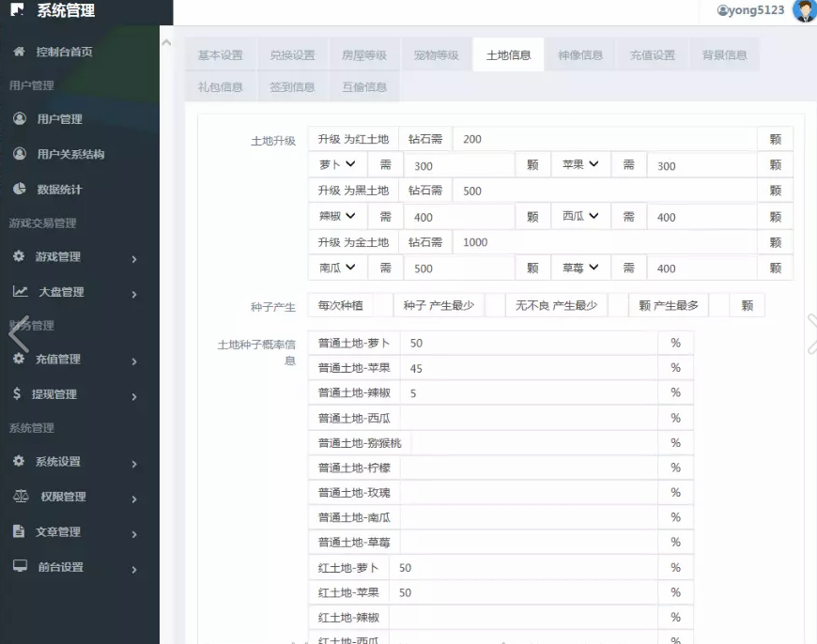817x644 pixels.
Task: Open the 充值设置 tab
Action: pyautogui.click(x=653, y=54)
